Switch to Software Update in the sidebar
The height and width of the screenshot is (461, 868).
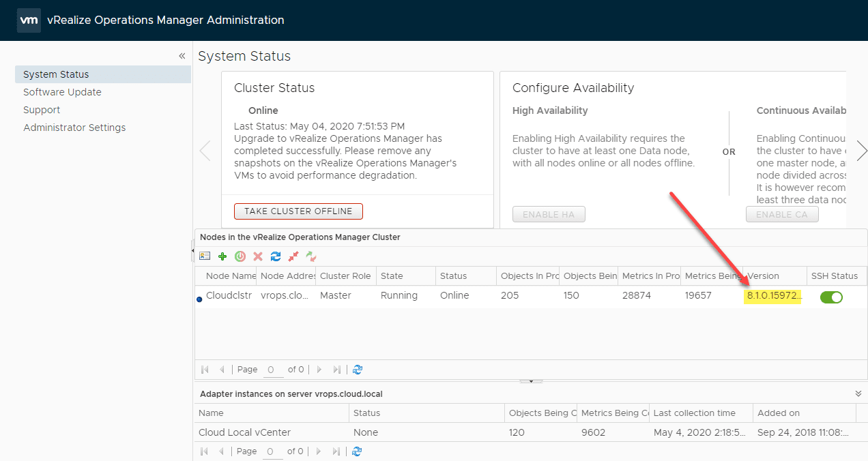[x=61, y=91]
